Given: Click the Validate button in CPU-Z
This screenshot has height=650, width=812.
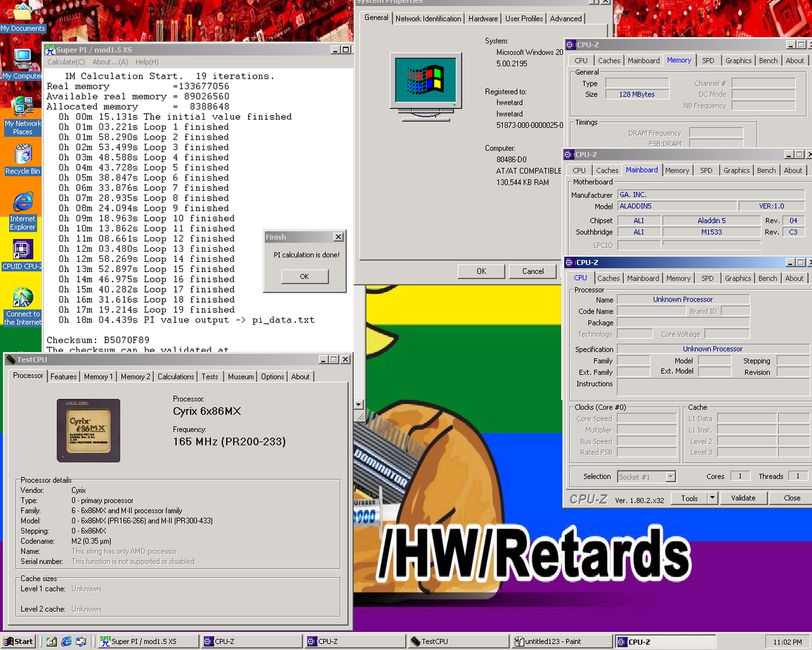Looking at the screenshot, I should 743,498.
